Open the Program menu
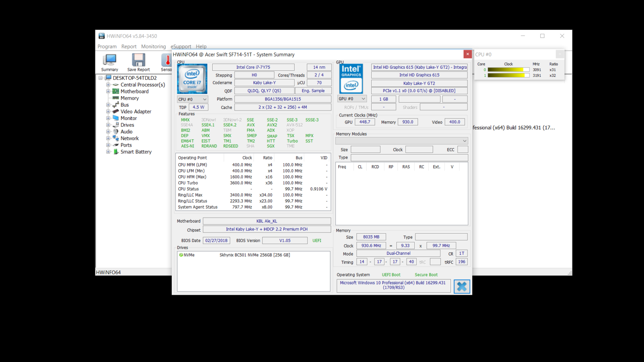The height and width of the screenshot is (362, 644). click(107, 46)
